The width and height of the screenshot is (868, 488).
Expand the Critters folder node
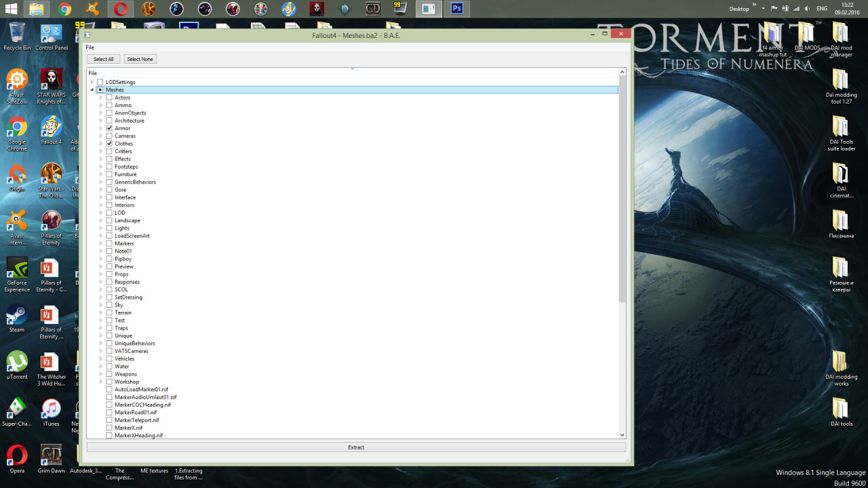tap(101, 151)
